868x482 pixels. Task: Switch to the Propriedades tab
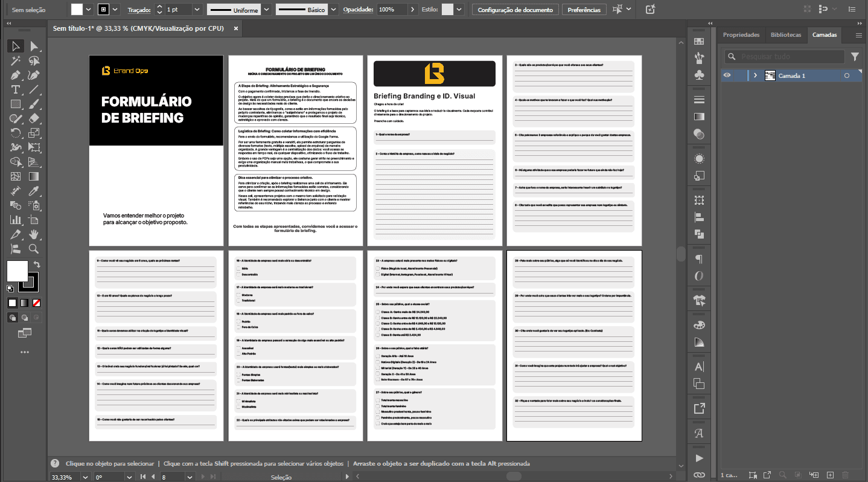coord(741,35)
